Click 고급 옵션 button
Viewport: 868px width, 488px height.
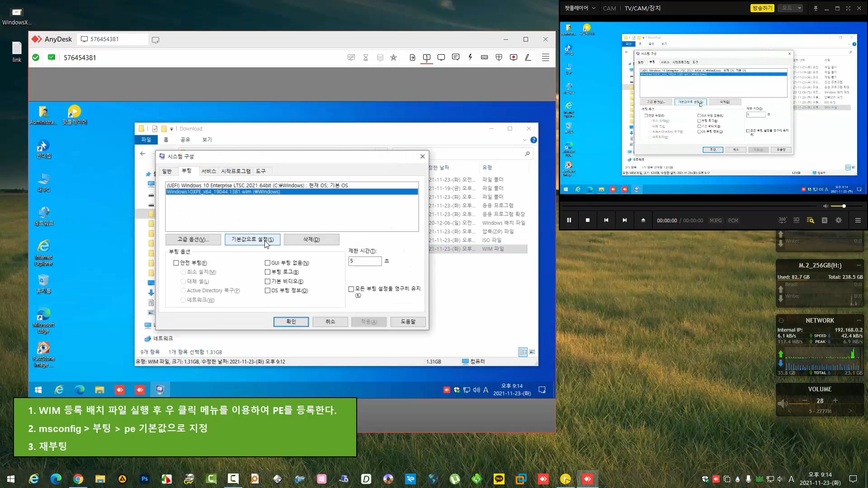click(193, 239)
